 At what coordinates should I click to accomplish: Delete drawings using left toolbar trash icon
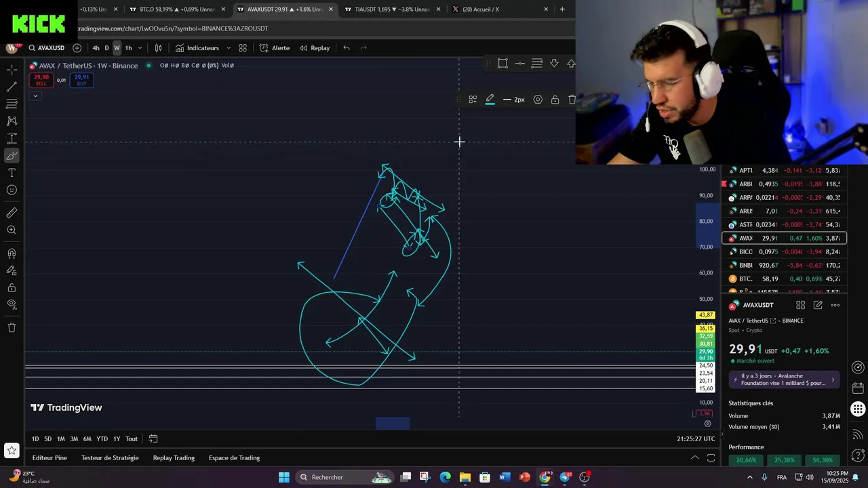click(x=12, y=327)
